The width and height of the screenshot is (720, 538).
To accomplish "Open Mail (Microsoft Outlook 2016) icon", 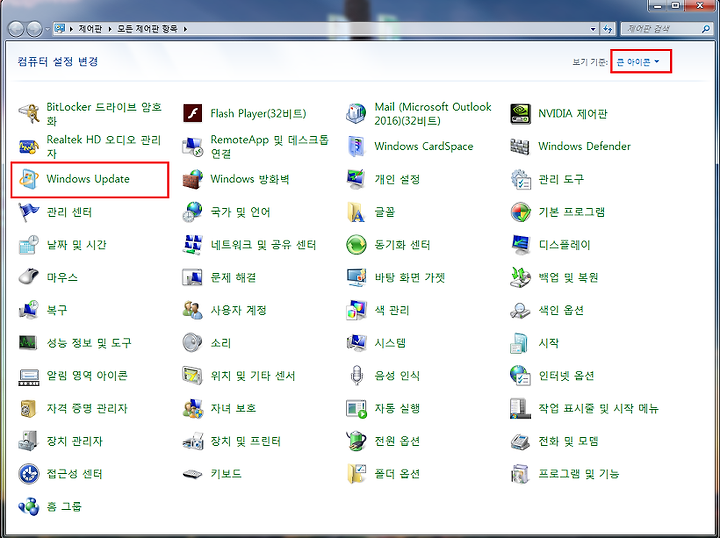I will point(356,113).
